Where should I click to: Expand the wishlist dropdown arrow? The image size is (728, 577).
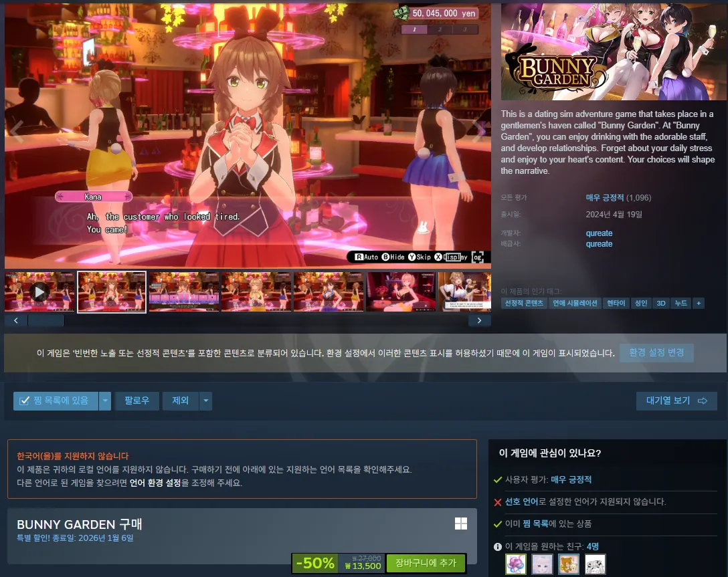pos(105,400)
